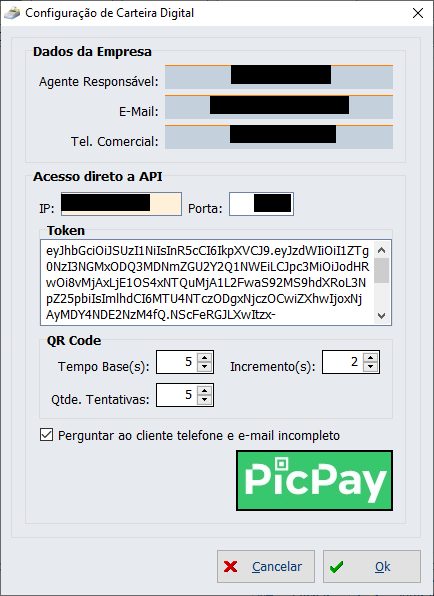This screenshot has height=596, width=434.
Task: Click the PicPay logo button
Action: tap(314, 480)
